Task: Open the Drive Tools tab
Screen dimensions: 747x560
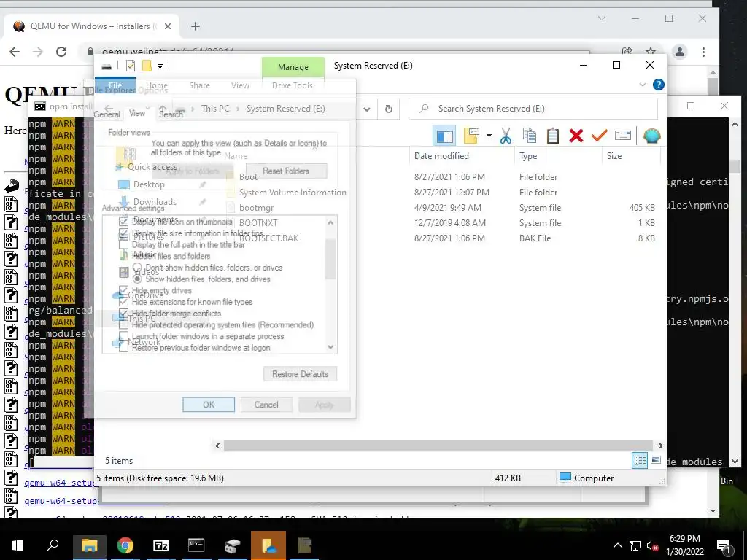Action: [x=293, y=85]
